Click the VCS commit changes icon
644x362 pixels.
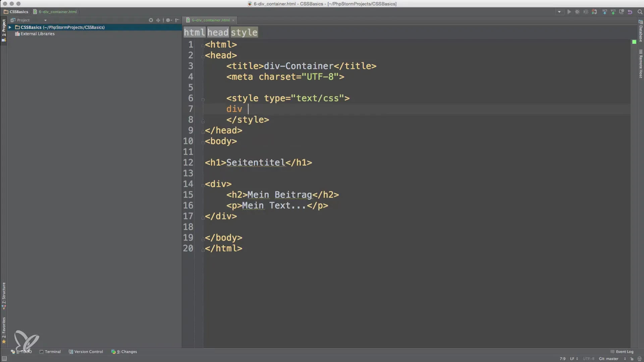[x=613, y=12]
